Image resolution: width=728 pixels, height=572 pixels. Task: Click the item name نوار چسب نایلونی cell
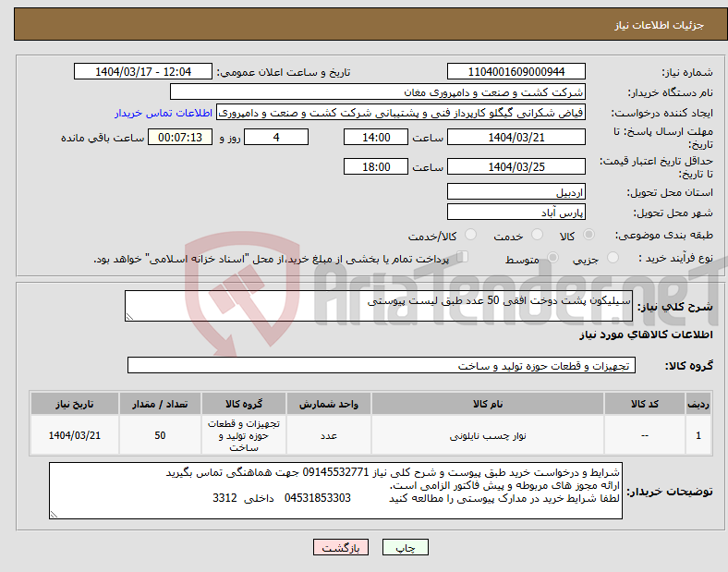pos(488,435)
